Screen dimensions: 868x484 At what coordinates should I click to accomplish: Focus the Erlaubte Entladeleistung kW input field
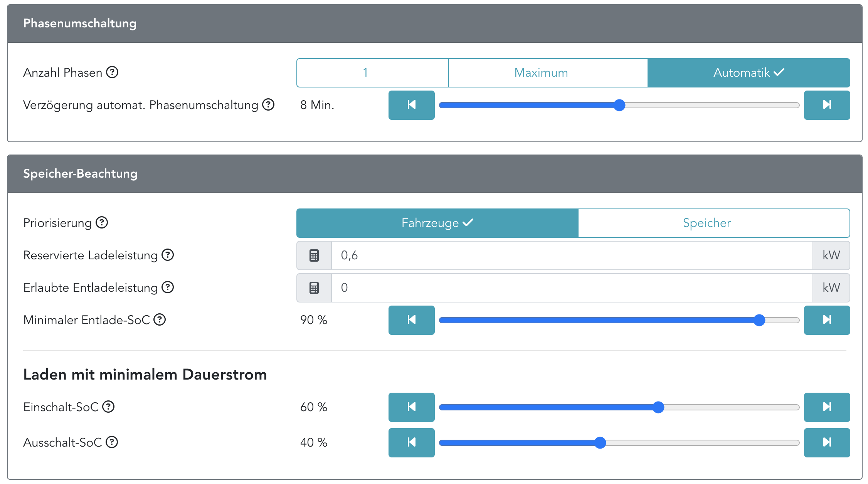(x=572, y=287)
